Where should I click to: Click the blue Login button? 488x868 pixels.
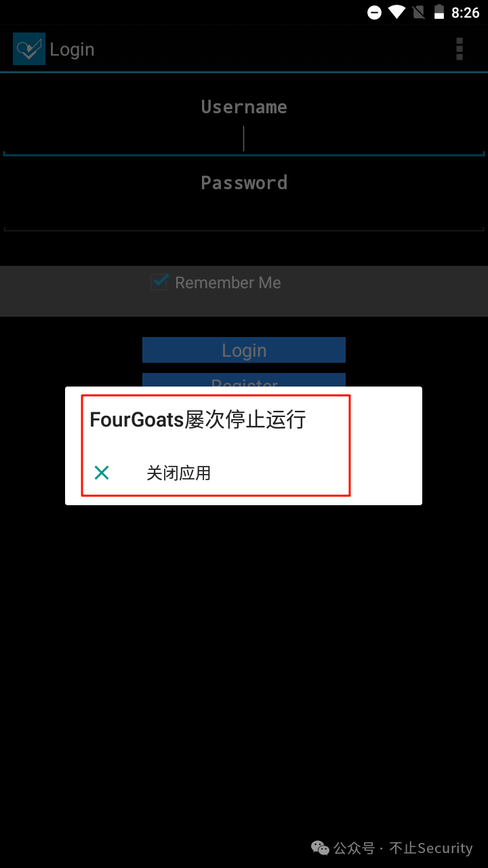(x=244, y=350)
